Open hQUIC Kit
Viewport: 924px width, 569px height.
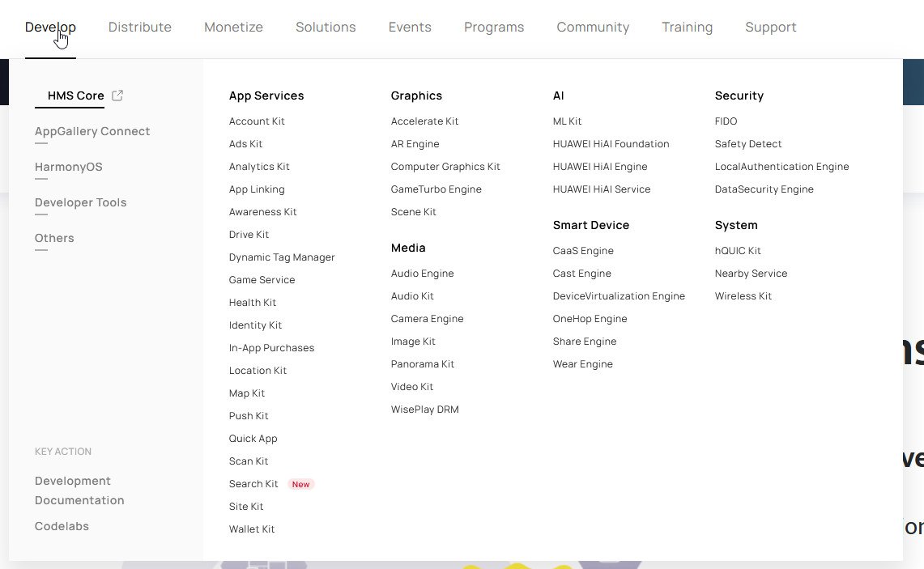pos(737,251)
